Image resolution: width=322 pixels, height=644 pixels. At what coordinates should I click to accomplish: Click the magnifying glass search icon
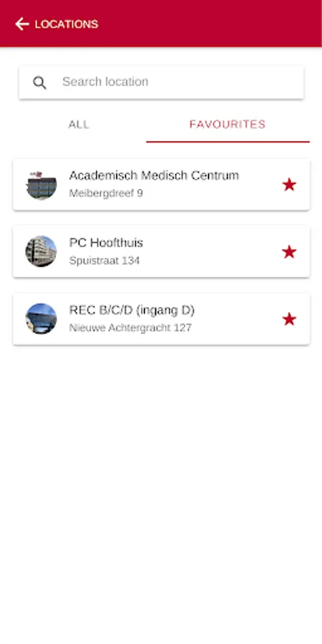[x=39, y=82]
